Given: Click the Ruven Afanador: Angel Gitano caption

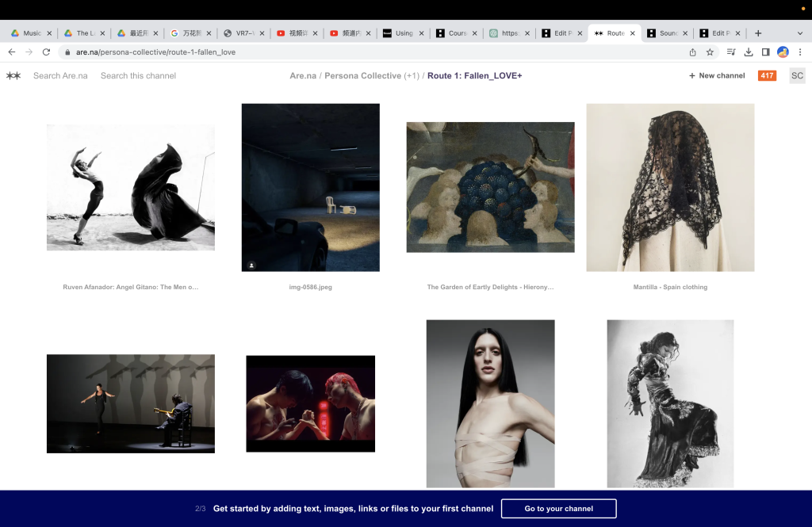Looking at the screenshot, I should point(131,287).
